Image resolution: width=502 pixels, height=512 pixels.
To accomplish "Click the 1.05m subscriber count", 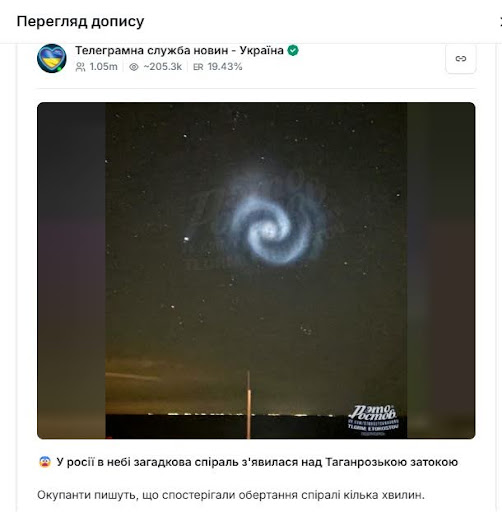I will [103, 67].
